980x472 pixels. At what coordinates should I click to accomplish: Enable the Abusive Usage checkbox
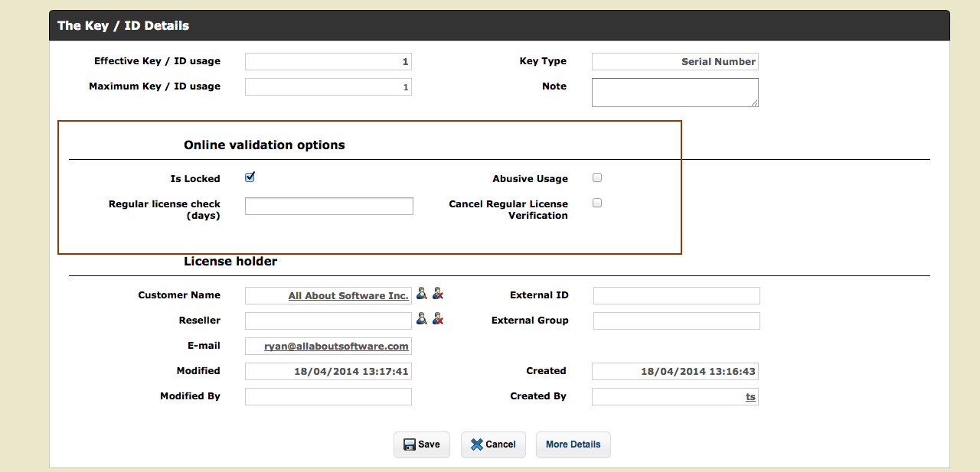597,177
